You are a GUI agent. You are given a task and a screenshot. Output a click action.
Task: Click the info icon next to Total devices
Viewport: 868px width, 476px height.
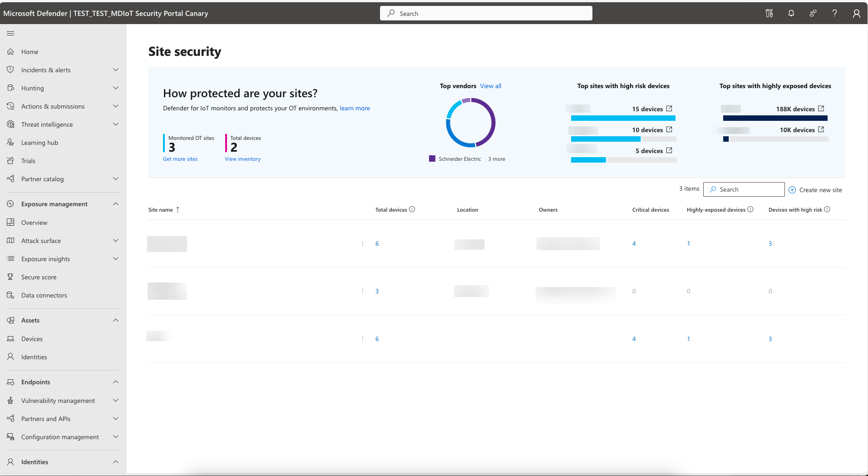(412, 209)
